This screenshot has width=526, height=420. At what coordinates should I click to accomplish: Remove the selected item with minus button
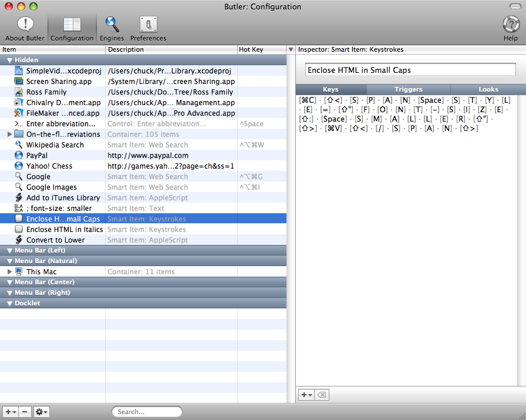tap(25, 412)
